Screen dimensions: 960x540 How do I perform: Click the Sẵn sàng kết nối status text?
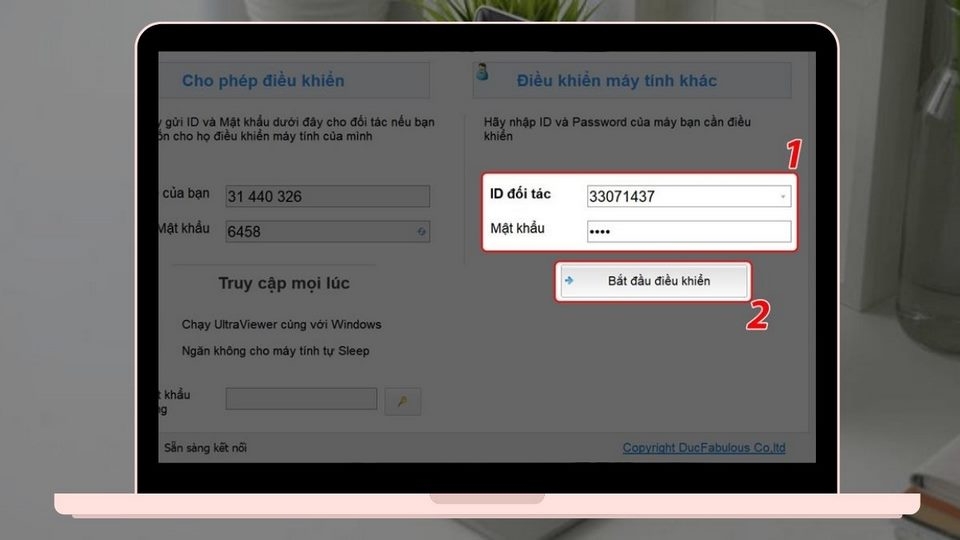pos(205,448)
